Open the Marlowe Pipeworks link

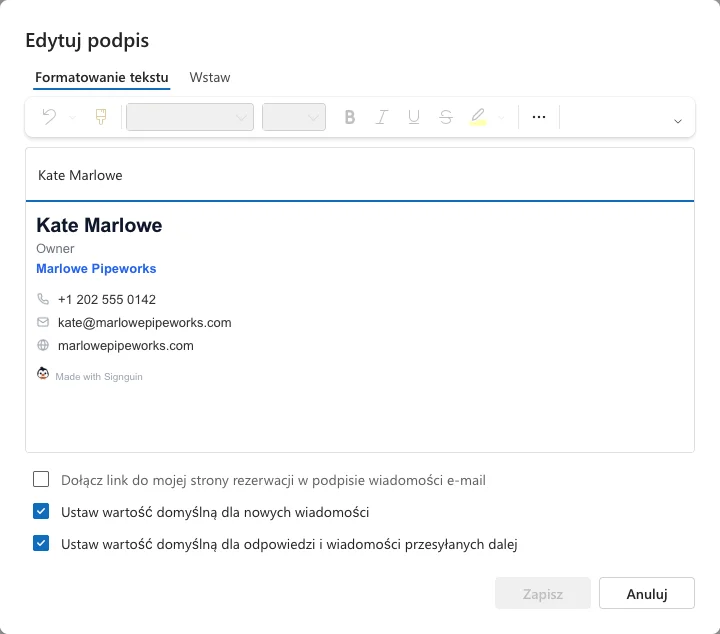coord(96,269)
